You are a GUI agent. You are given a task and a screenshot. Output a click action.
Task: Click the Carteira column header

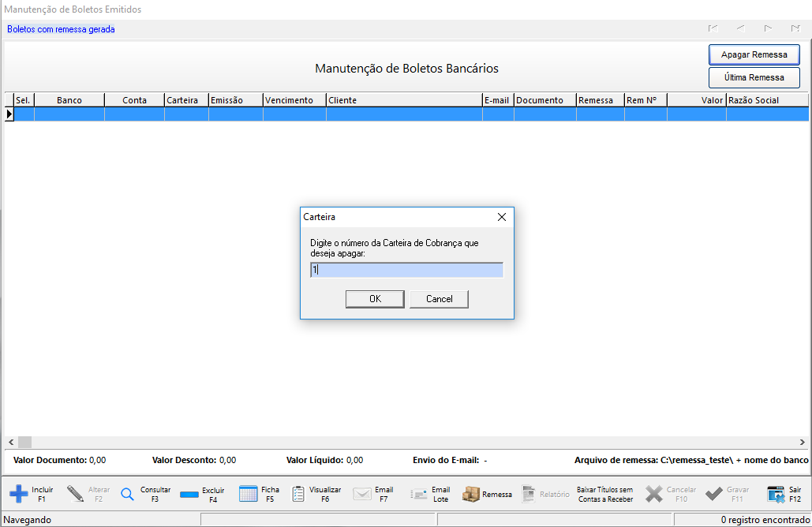pos(186,100)
